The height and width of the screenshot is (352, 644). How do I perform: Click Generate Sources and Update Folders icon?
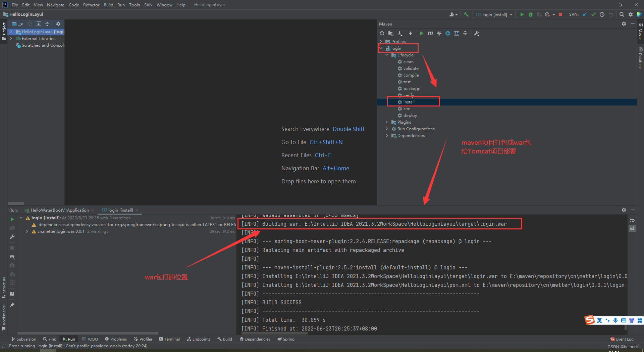point(391,33)
